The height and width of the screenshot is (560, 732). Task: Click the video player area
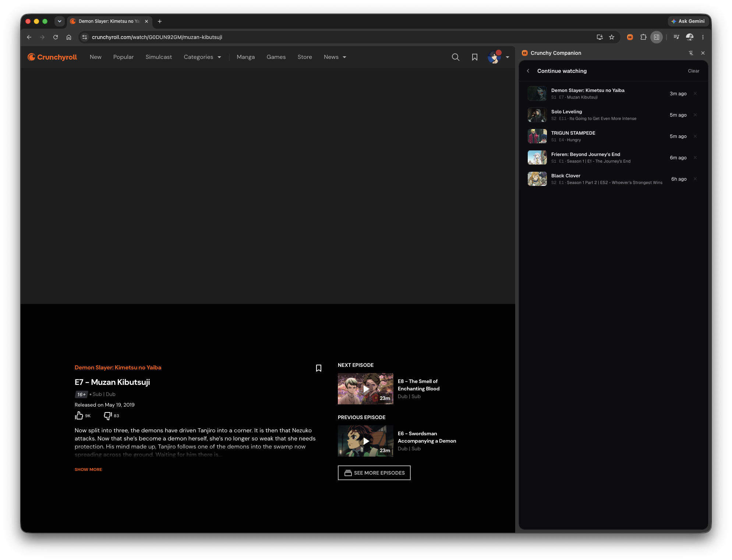click(x=268, y=186)
